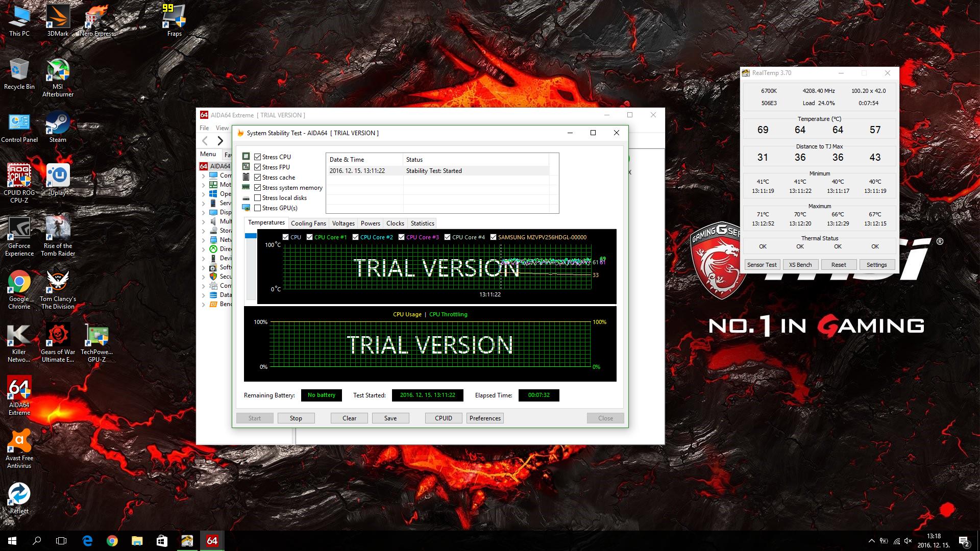The image size is (980, 551).
Task: Open File Explorer from the taskbar
Action: pyautogui.click(x=137, y=541)
